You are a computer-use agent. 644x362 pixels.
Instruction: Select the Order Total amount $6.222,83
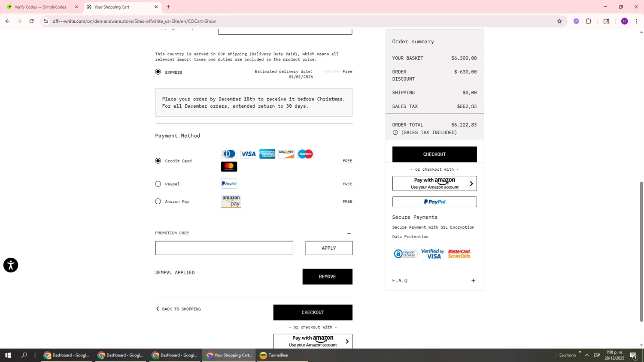(x=464, y=125)
